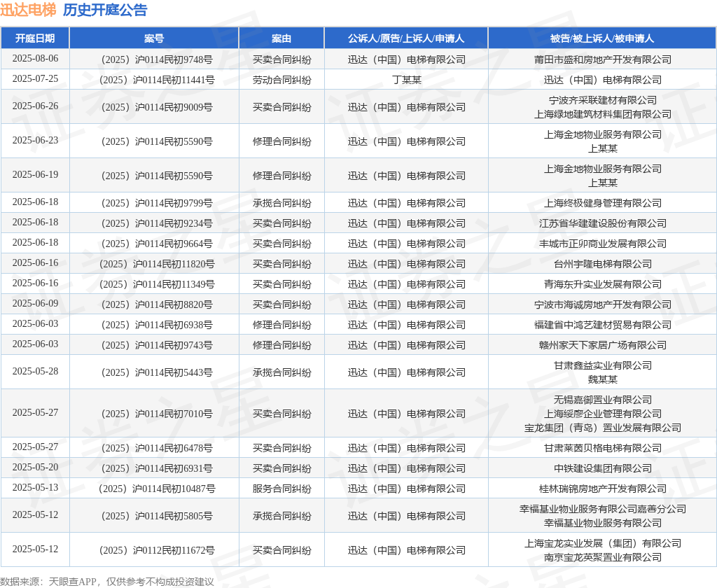Click case number 沪0114民初5443号
The image size is (717, 588).
point(174,372)
